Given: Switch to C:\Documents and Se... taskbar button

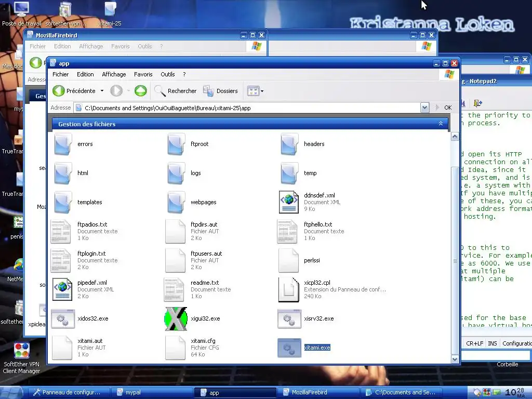Looking at the screenshot, I should click(x=402, y=393).
